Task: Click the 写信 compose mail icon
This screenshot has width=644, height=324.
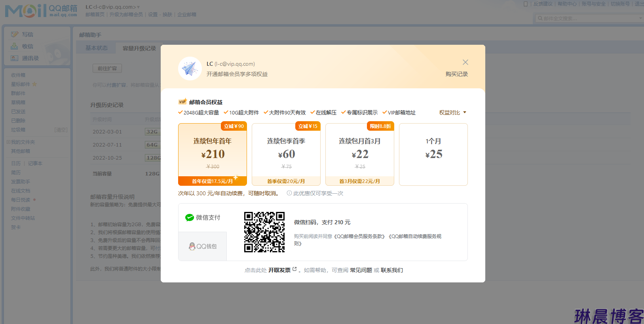Action: point(15,34)
